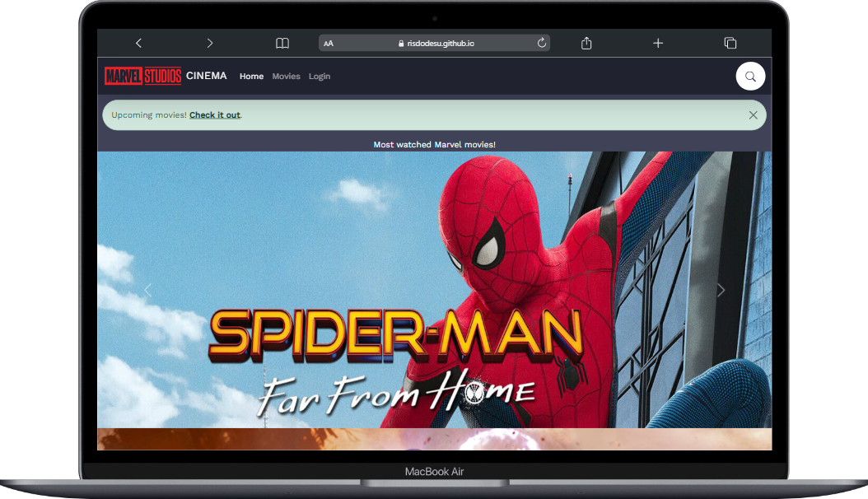
Task: Go forward using the forward arrow
Action: coord(210,43)
